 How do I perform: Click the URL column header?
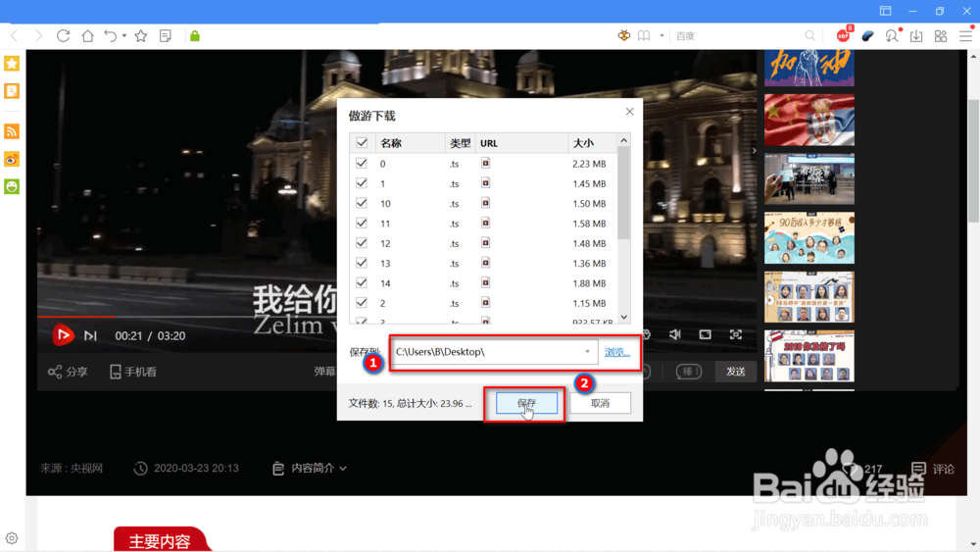522,143
